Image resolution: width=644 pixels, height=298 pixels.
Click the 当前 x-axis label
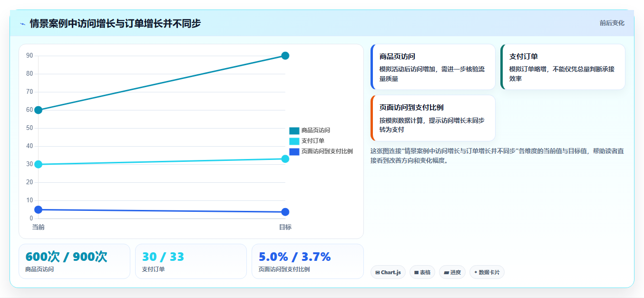pos(39,227)
